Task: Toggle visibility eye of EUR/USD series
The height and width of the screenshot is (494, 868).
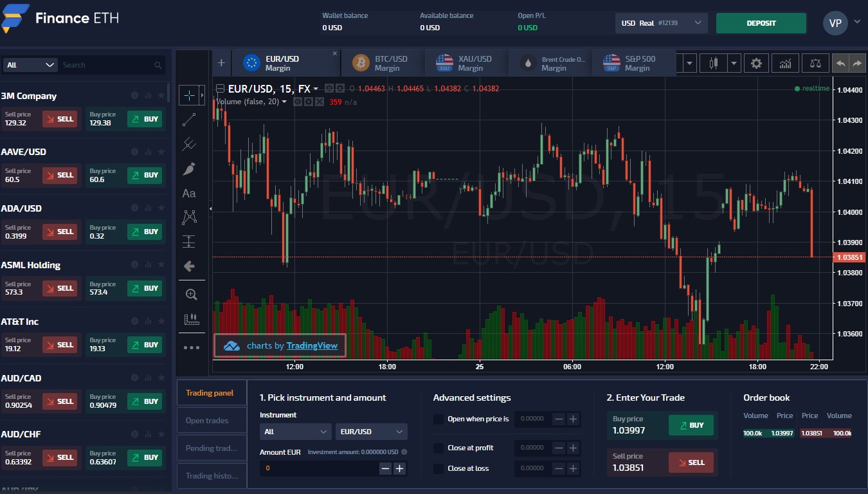Action: (330, 88)
